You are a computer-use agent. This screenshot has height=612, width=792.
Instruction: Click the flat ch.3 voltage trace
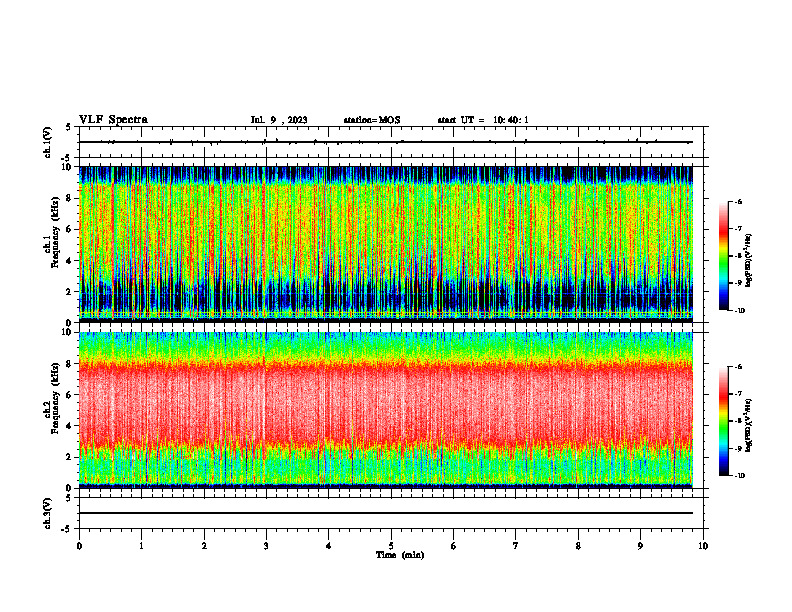[x=385, y=513]
